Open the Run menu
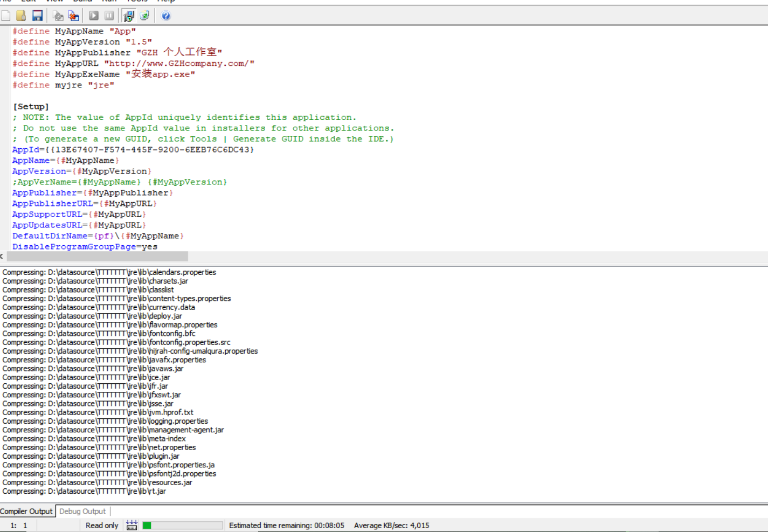Viewport: 768px width, 532px height. click(x=109, y=1)
